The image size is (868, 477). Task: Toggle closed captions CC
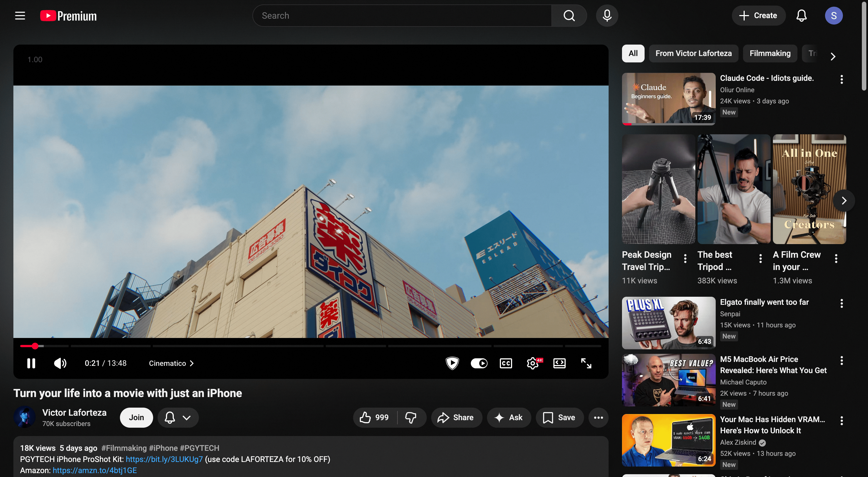tap(506, 363)
